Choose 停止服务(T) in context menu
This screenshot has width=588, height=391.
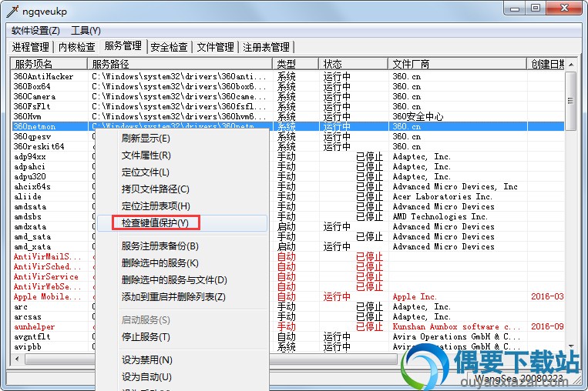click(x=182, y=337)
